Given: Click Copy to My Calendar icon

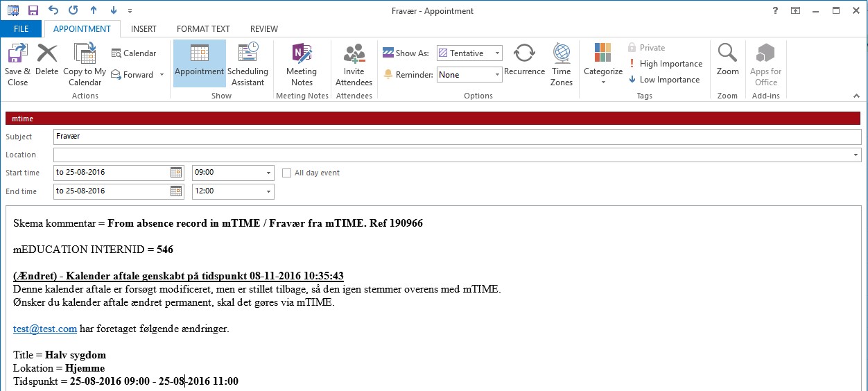Looking at the screenshot, I should point(85,54).
